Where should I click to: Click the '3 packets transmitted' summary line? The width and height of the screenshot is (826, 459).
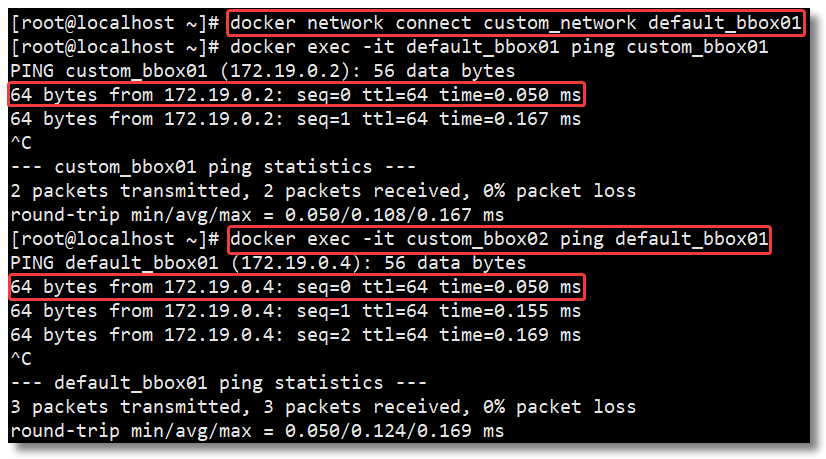click(323, 407)
